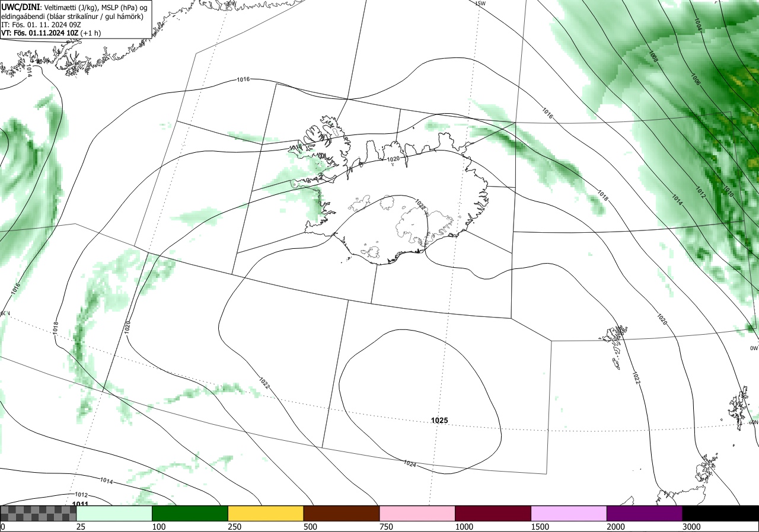The height and width of the screenshot is (532, 759).
Task: Select the legend value '750'
Action: 387,527
